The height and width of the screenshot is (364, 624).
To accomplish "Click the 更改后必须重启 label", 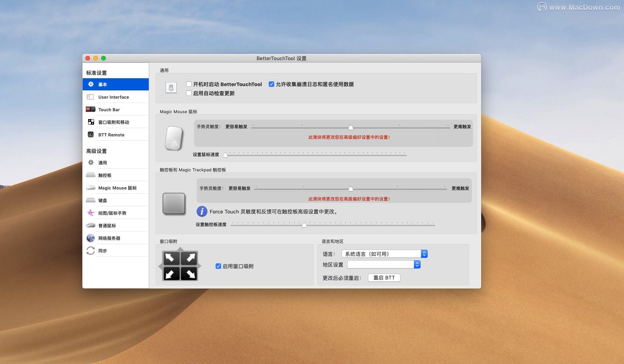I will pyautogui.click(x=342, y=278).
